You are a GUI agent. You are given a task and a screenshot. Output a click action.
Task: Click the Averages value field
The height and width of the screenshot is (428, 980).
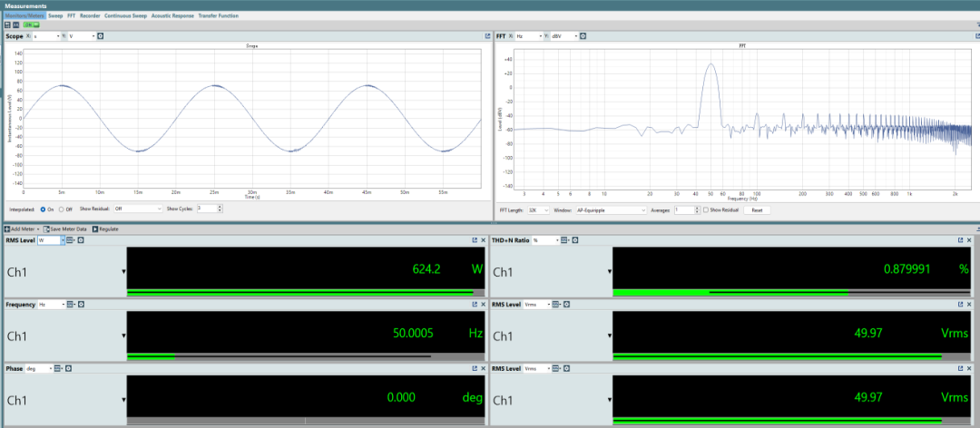pos(683,210)
